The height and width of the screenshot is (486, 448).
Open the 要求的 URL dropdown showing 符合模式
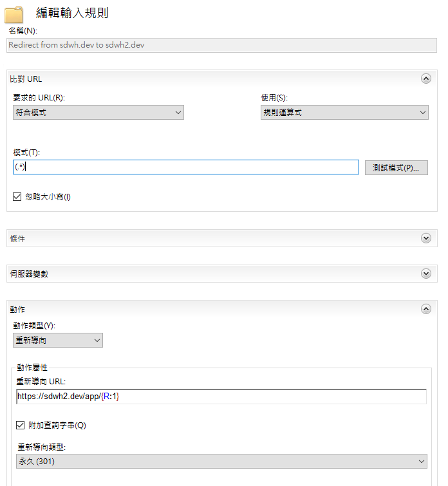(98, 113)
